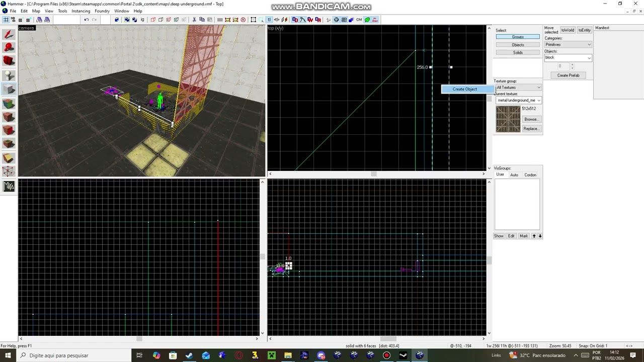
Task: Move visgroup down with arrow button
Action: (540, 236)
